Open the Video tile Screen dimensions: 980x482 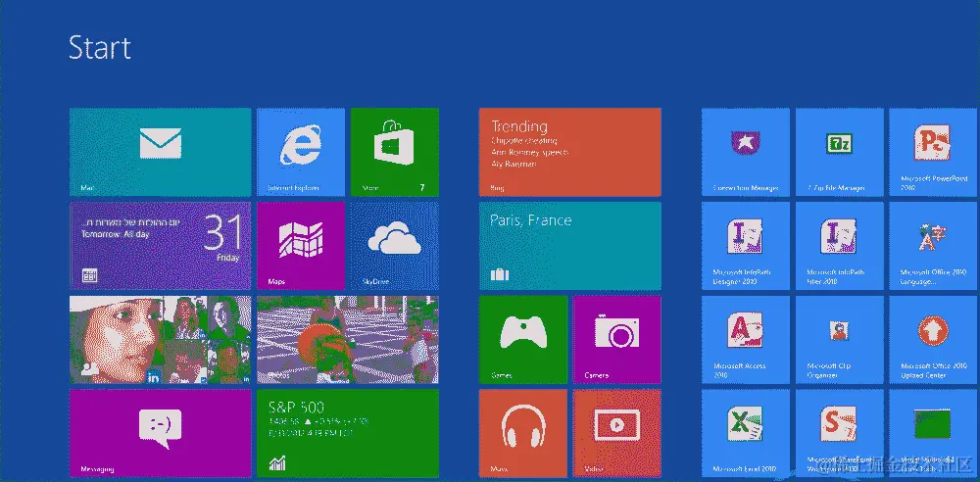(616, 433)
